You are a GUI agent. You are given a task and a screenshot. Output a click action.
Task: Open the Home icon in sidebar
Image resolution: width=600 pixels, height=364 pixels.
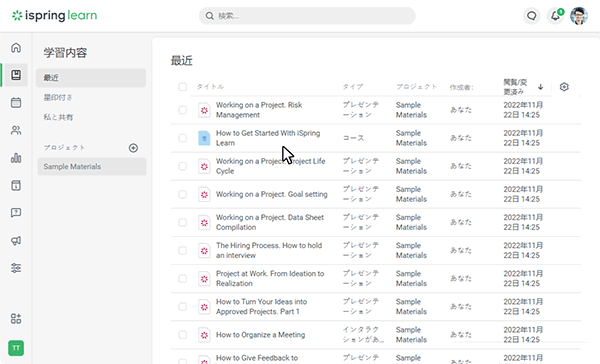click(x=16, y=47)
